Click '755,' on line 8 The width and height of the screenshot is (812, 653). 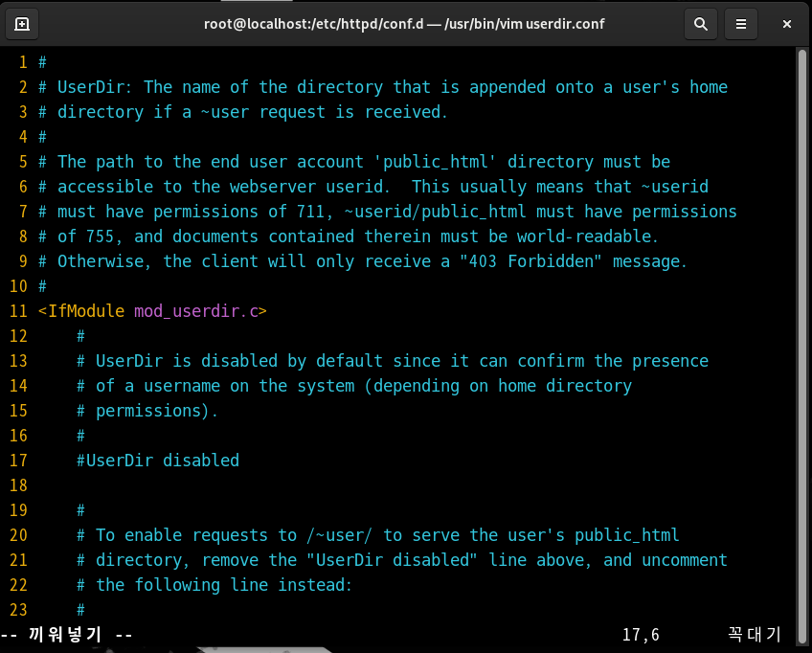pos(104,236)
